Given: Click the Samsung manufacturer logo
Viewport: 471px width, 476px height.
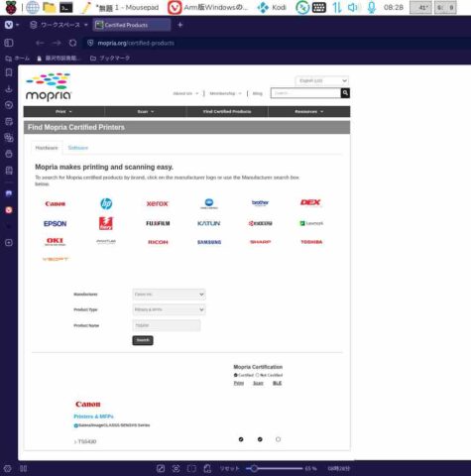Looking at the screenshot, I should point(209,242).
